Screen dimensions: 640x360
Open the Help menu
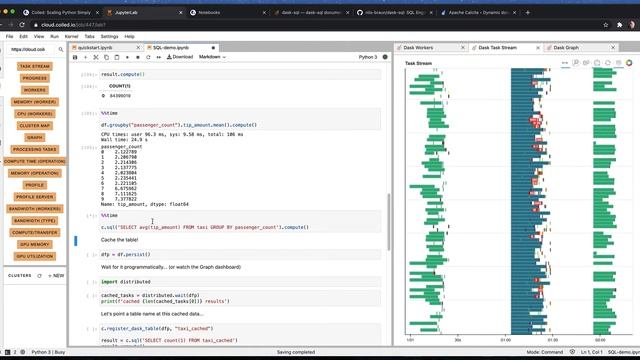129,36
